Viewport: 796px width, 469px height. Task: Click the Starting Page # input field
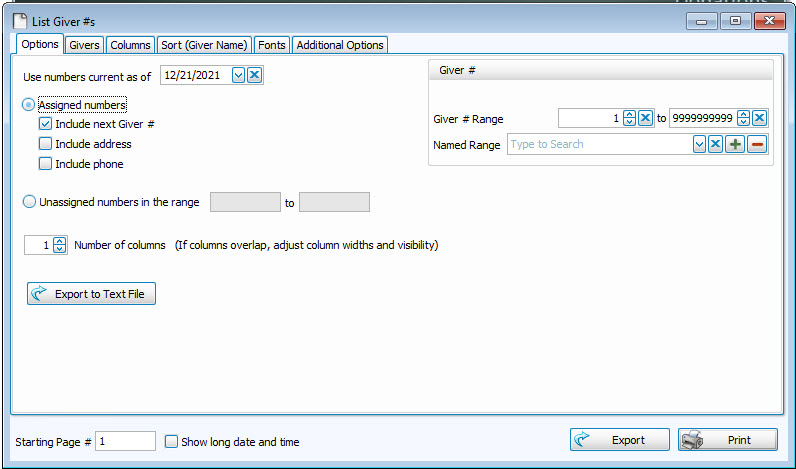coord(125,442)
